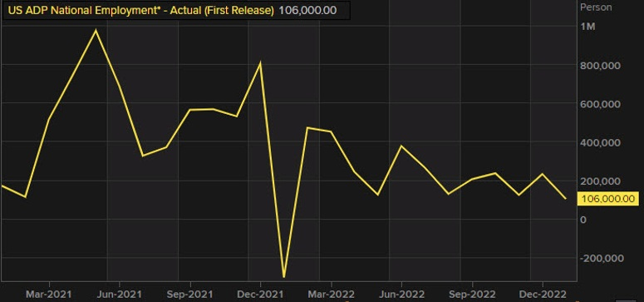
Task: Click the Jun-2022 date label
Action: point(401,295)
